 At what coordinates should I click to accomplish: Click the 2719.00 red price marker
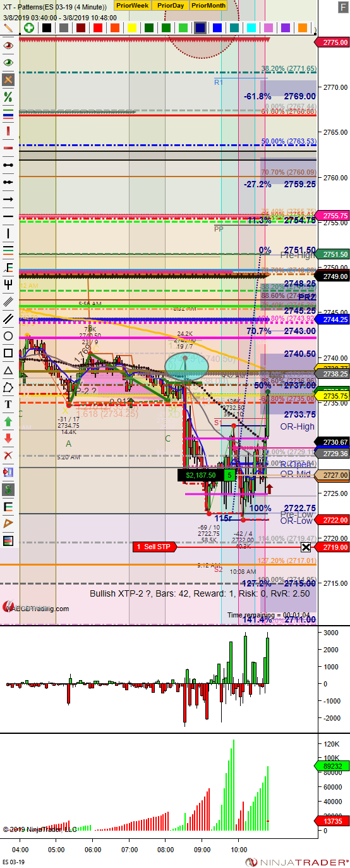(333, 547)
